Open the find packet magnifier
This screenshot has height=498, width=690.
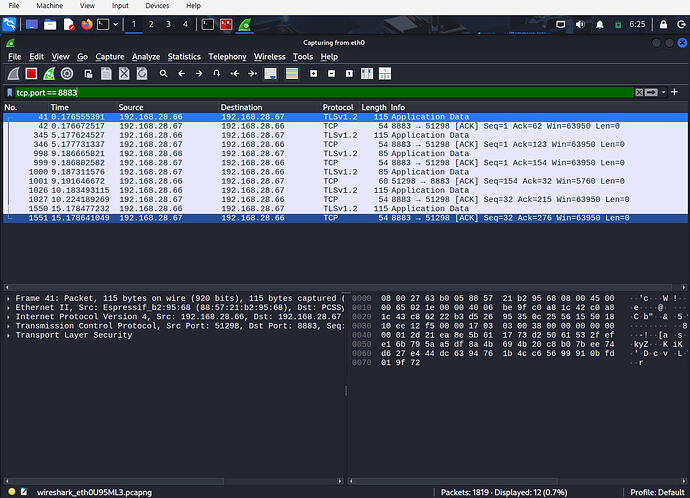pos(163,73)
